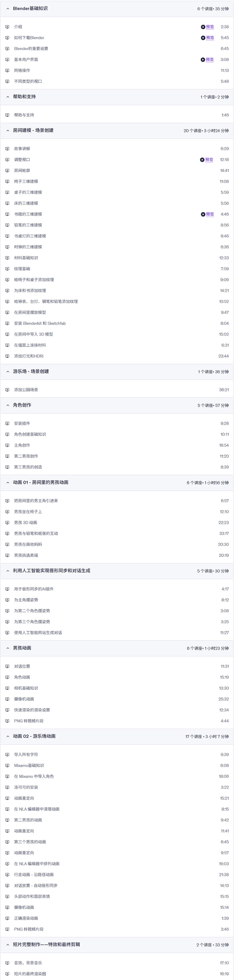Collapse the Blender基础知识 section

tap(8, 9)
